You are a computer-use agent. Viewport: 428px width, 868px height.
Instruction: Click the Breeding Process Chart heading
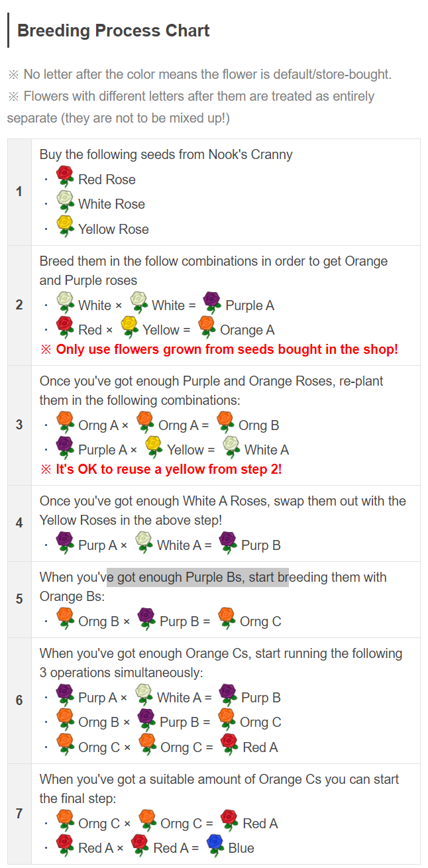[113, 30]
